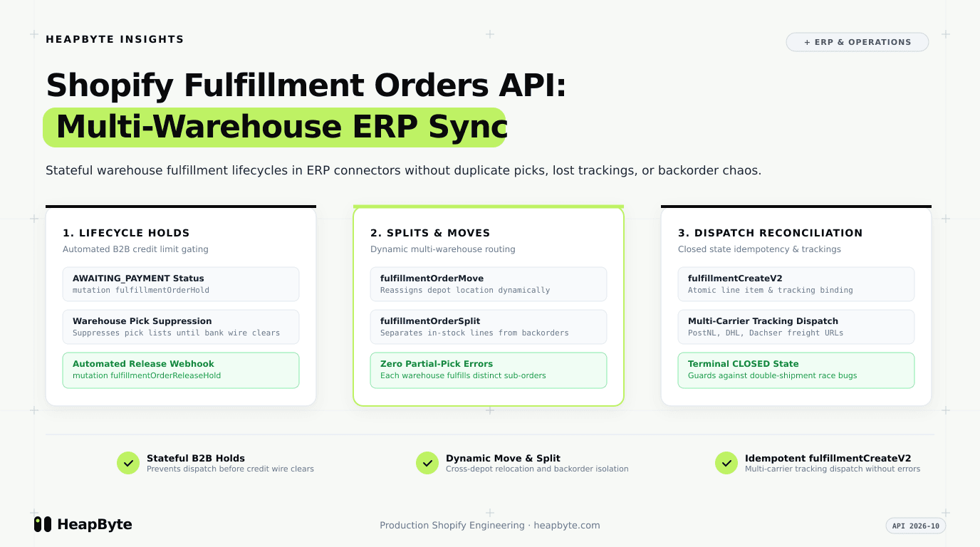
Task: Click the 'Multi-Warehouse ERP Sync' highlighted title
Action: [274, 127]
